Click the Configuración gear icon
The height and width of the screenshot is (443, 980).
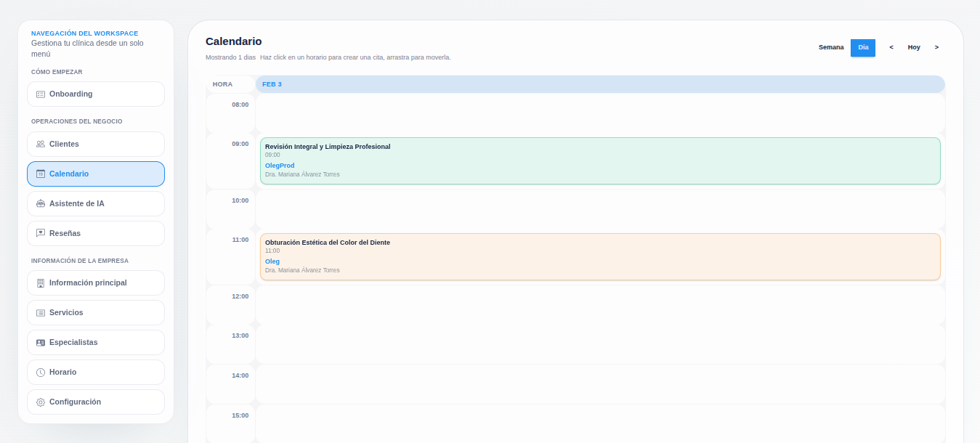click(41, 402)
